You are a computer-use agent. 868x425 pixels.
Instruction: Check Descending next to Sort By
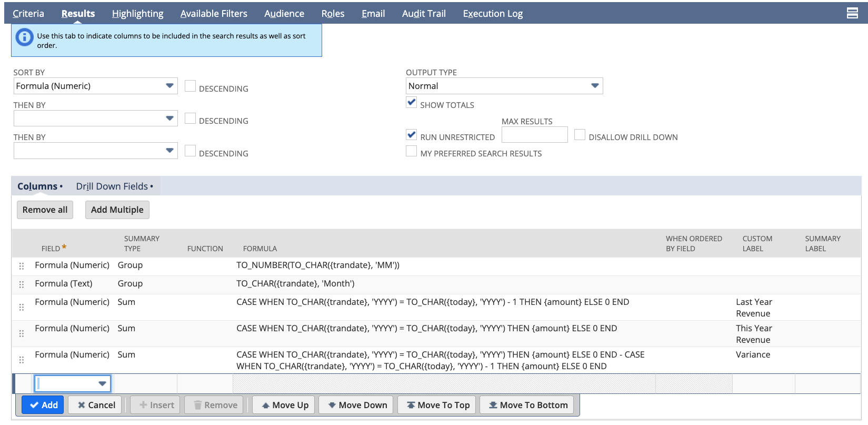[190, 86]
